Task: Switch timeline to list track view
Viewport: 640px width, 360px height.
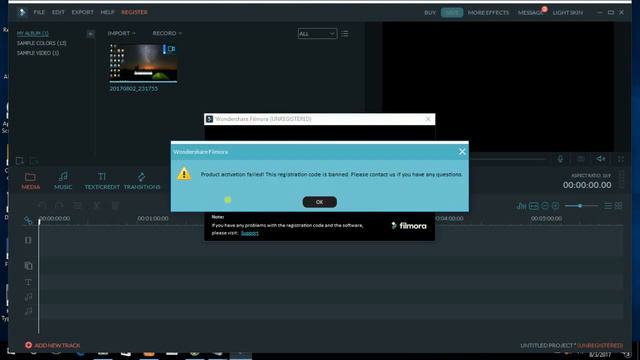Action: tap(608, 206)
